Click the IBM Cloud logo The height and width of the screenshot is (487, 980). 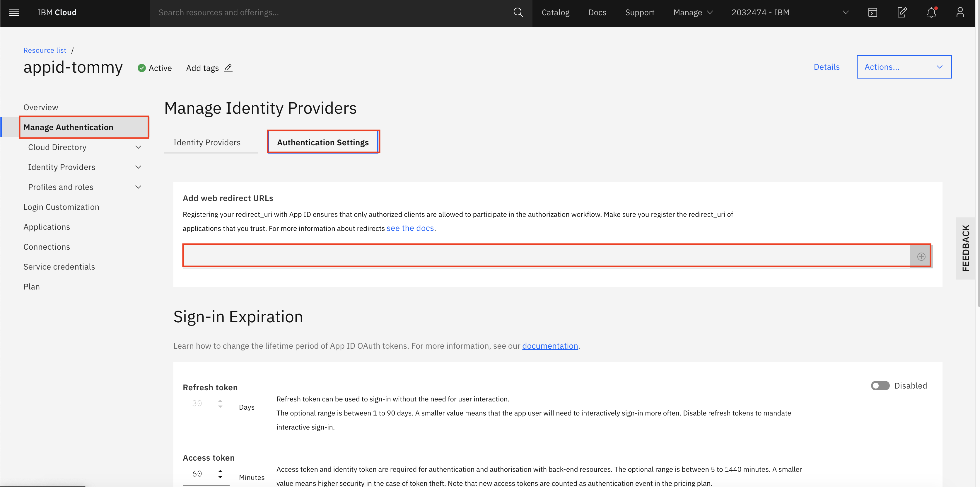pos(57,13)
